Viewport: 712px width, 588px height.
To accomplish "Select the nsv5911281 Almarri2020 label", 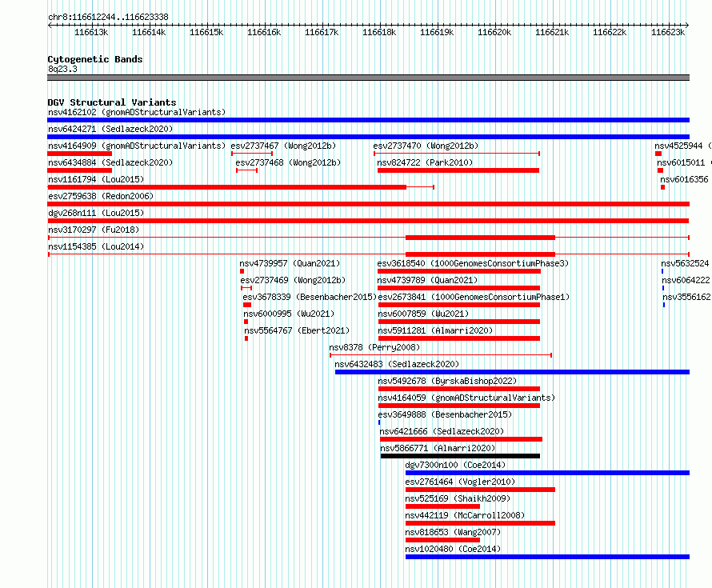I will click(x=435, y=330).
